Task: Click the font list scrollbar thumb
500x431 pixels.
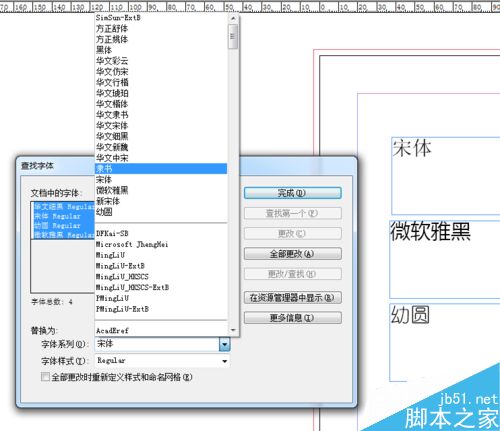Action: (233, 36)
